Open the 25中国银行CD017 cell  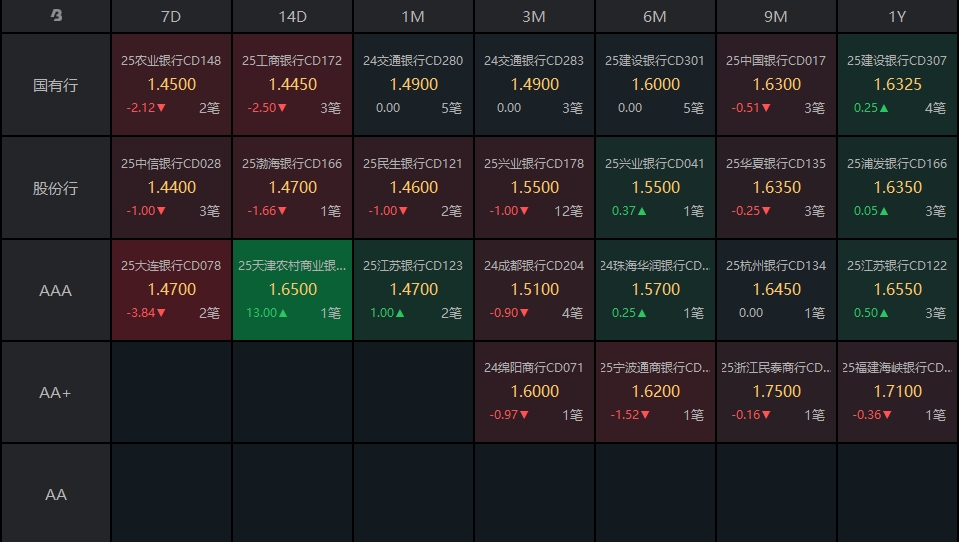[776, 84]
